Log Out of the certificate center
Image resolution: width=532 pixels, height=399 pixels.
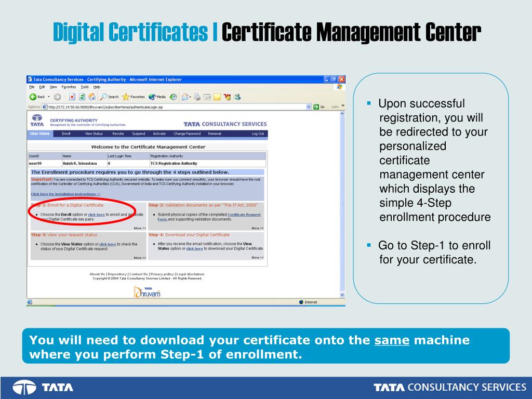pyautogui.click(x=258, y=134)
